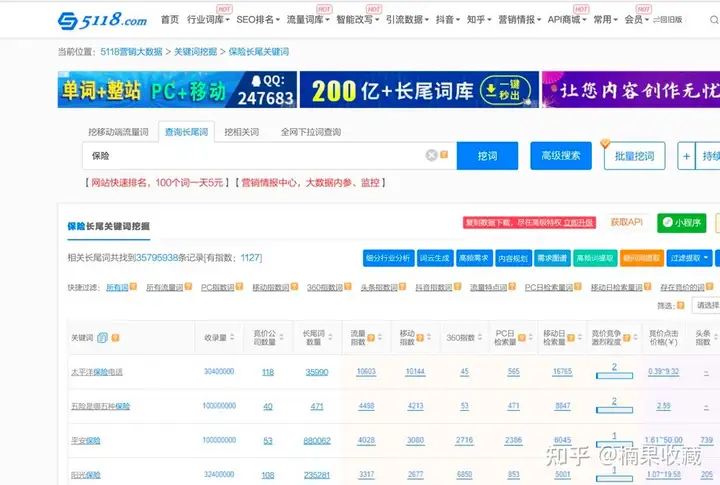Expand the 引流数据 navigation menu
Image resolution: width=720 pixels, height=485 pixels.
click(x=407, y=20)
